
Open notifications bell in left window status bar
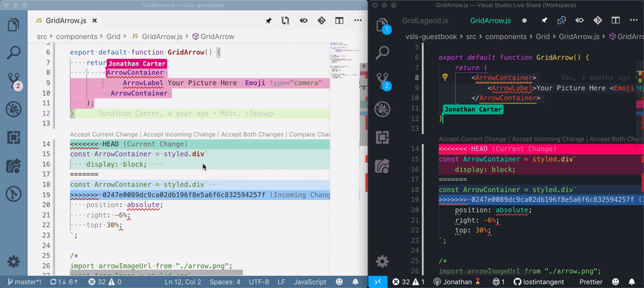pos(356,282)
